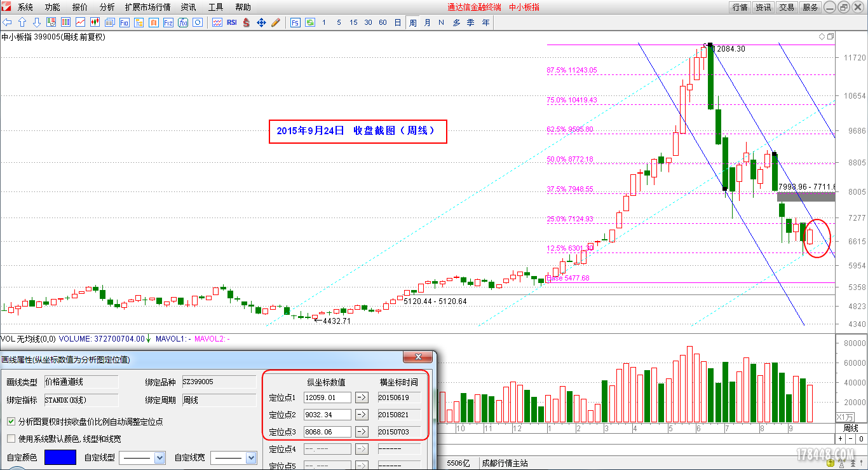Open the tree structure toolbar icon
The image size is (868, 470).
pos(139,22)
